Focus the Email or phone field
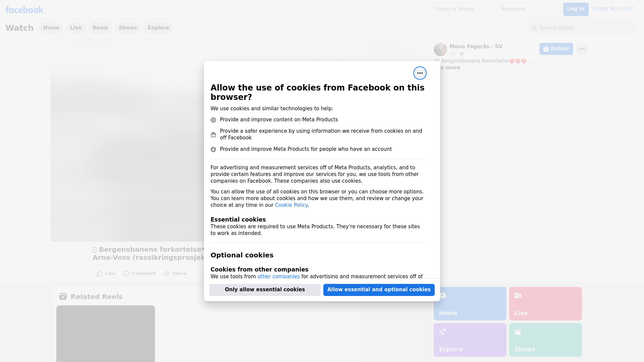 [x=463, y=9]
